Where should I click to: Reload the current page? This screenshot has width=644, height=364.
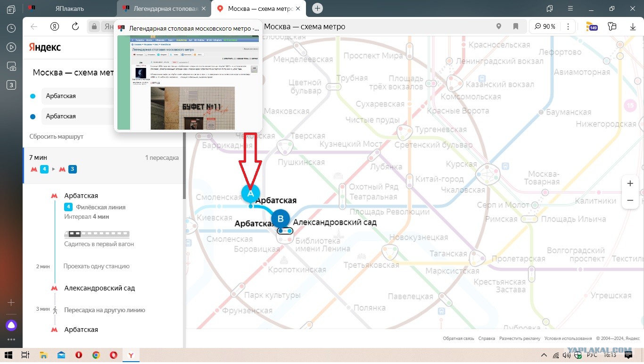point(75,26)
